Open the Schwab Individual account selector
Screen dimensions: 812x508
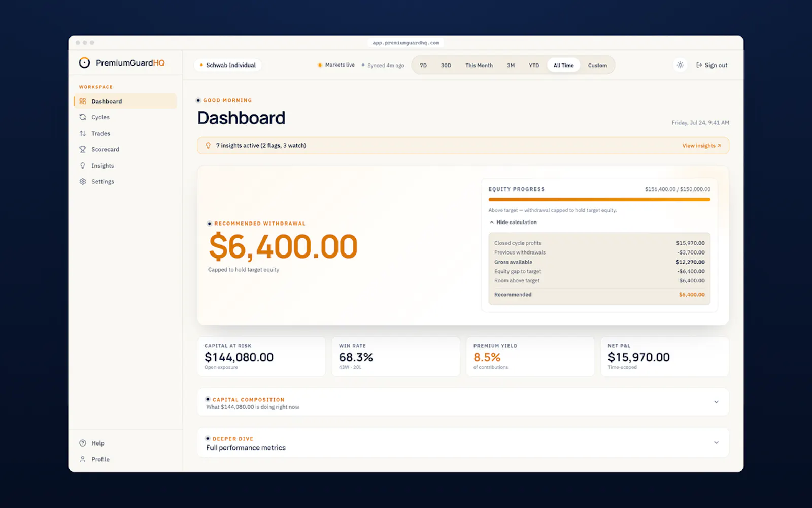pyautogui.click(x=228, y=65)
